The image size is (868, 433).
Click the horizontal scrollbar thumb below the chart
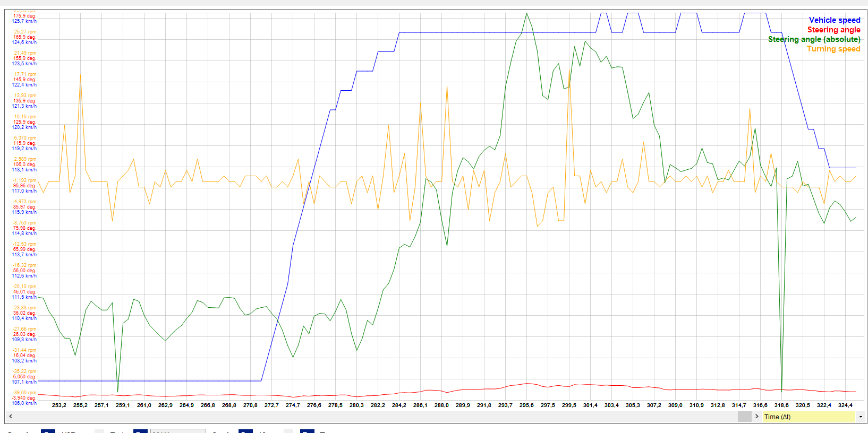point(744,417)
